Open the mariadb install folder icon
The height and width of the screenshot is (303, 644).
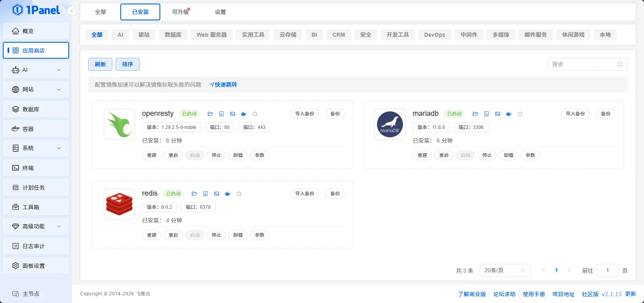point(475,114)
